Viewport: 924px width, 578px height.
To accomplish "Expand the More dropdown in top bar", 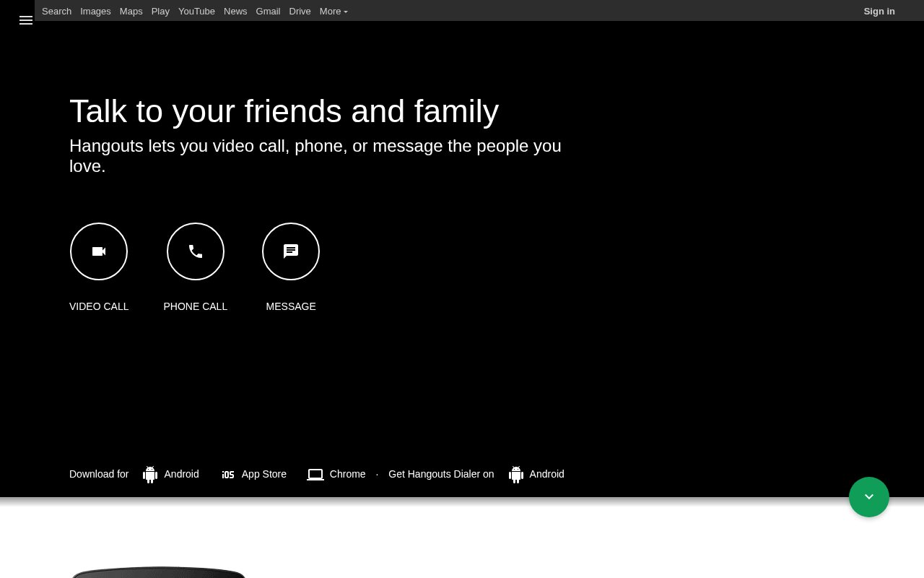I will click(x=334, y=11).
